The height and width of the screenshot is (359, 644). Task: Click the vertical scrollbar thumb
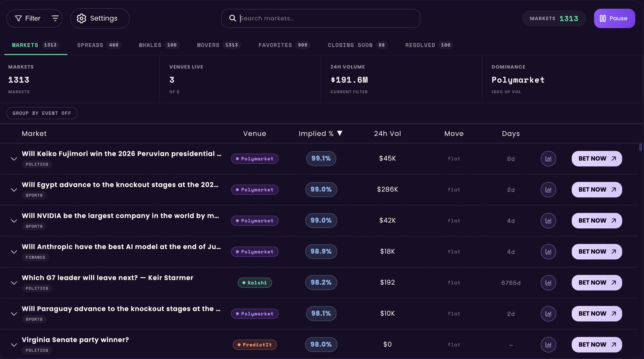point(640,147)
